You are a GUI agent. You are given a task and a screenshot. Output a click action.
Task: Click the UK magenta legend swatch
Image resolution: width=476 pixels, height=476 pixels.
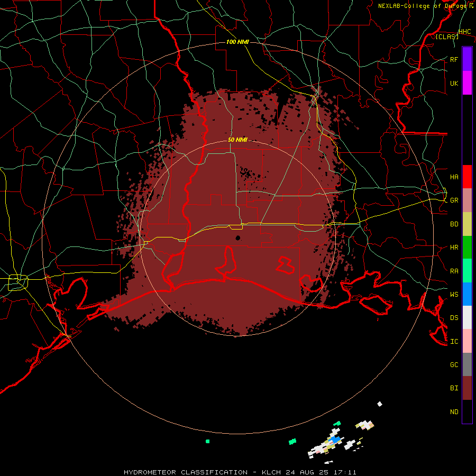click(467, 83)
